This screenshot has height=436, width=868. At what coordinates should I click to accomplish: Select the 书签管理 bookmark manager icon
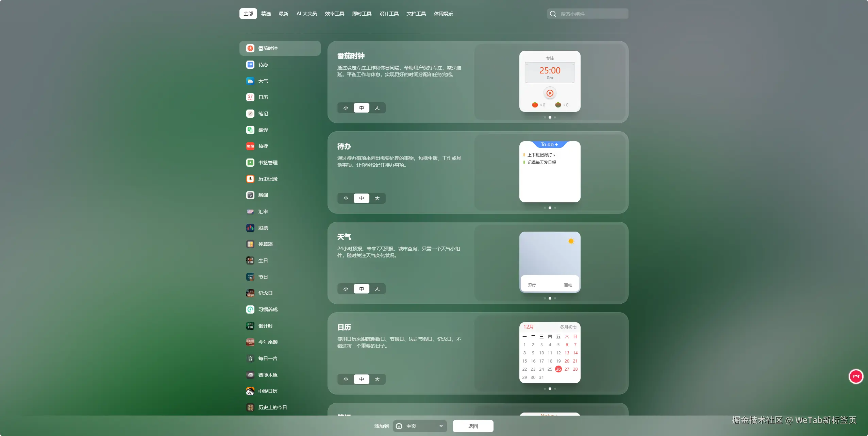250,163
